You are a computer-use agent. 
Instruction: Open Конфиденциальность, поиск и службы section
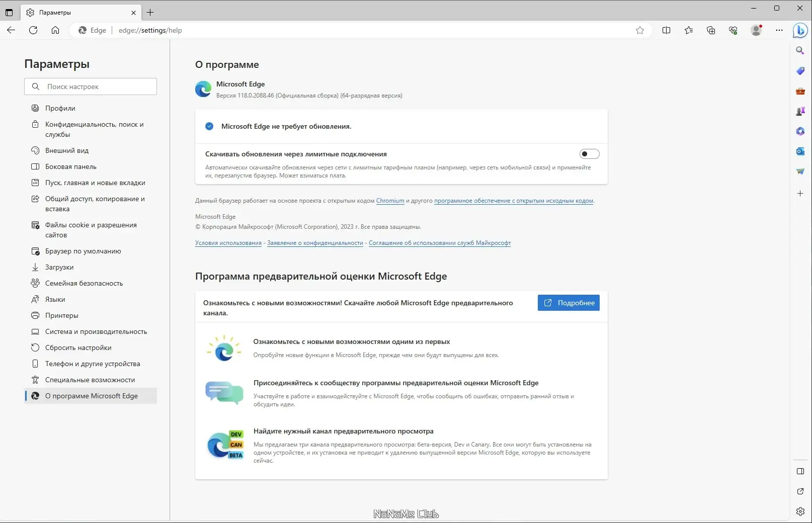(x=91, y=129)
